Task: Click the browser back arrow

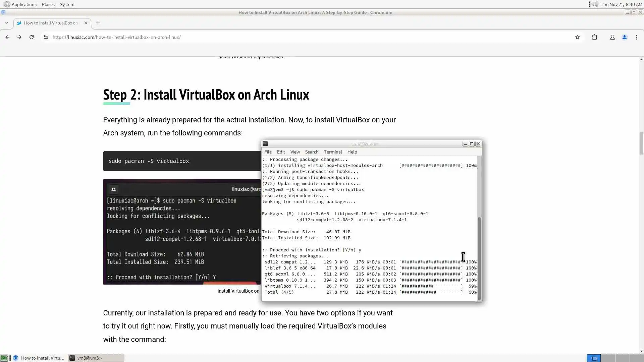Action: click(7, 37)
